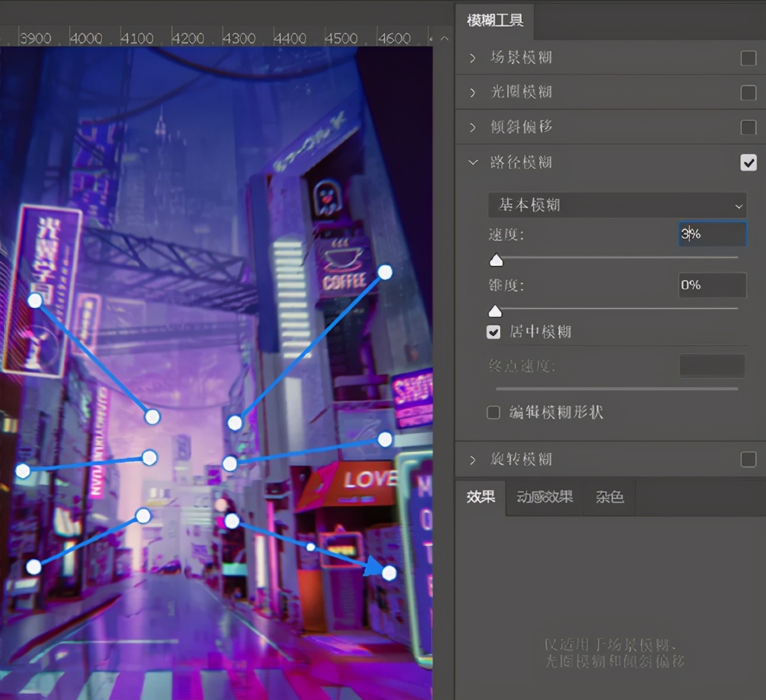Uncheck the 居中模糊 option
Image resolution: width=766 pixels, height=700 pixels.
[493, 333]
